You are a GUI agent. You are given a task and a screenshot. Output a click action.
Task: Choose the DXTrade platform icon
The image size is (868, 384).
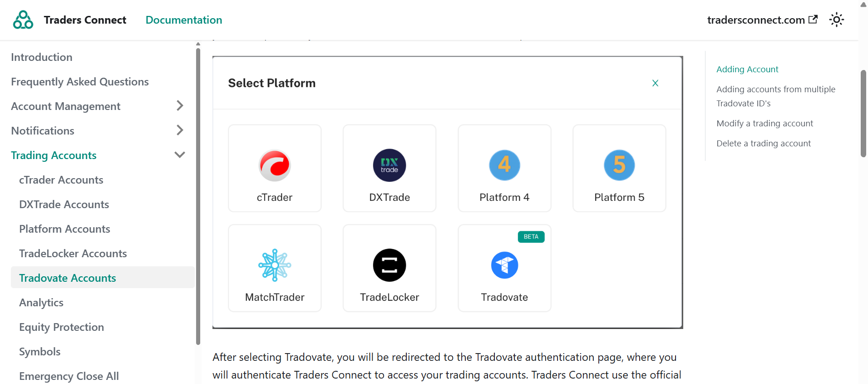click(390, 165)
